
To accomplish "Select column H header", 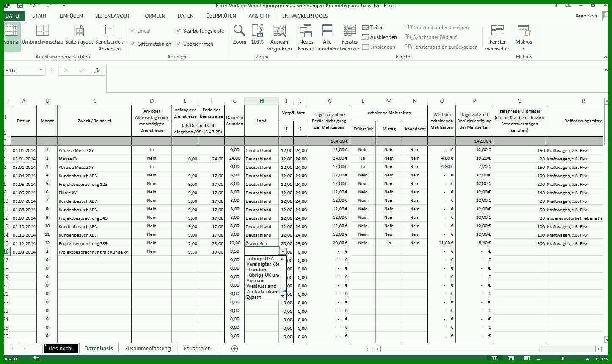I will point(262,101).
